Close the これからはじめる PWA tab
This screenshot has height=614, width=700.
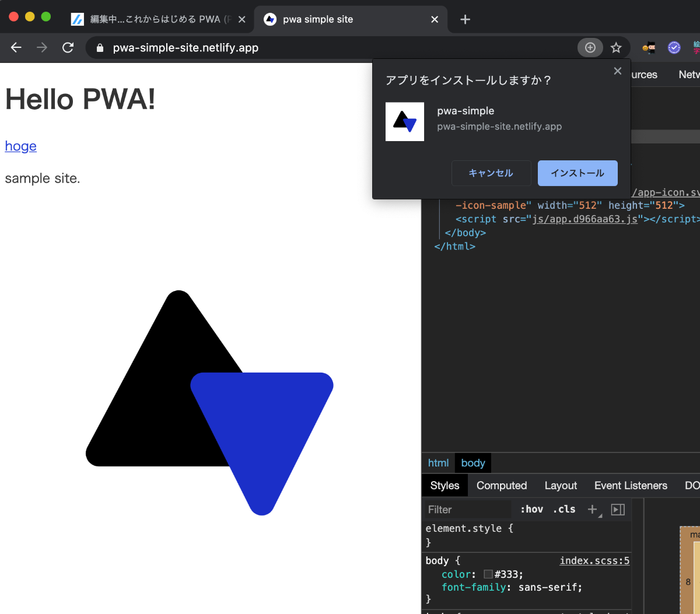click(x=242, y=19)
